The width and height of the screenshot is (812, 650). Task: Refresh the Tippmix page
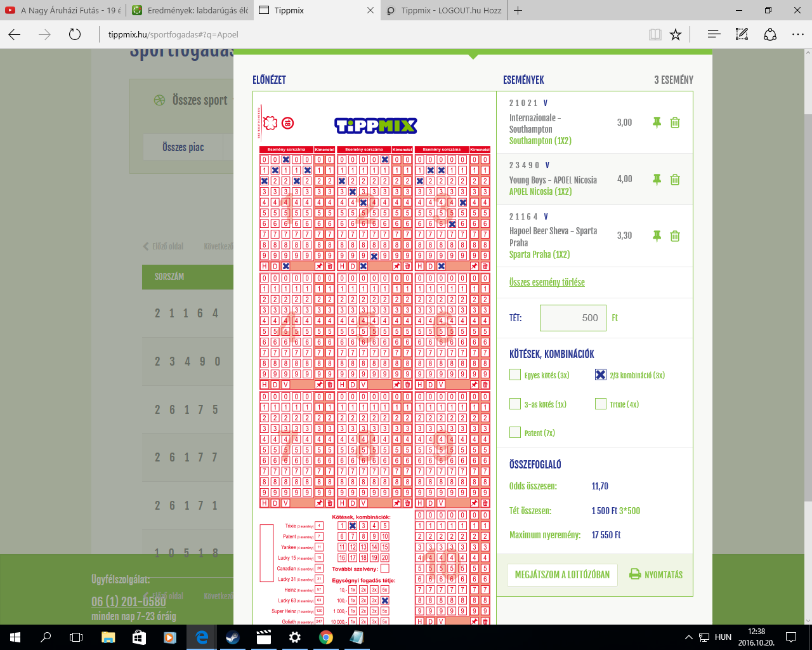(x=75, y=34)
